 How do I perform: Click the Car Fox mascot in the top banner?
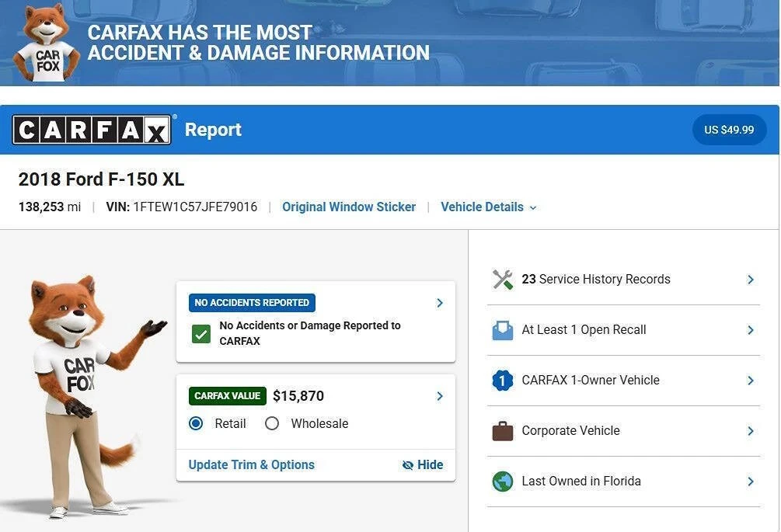coord(47,43)
